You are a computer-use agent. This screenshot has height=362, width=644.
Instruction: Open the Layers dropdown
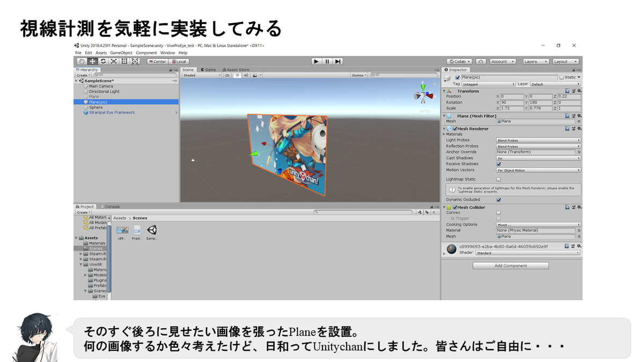[x=536, y=61]
